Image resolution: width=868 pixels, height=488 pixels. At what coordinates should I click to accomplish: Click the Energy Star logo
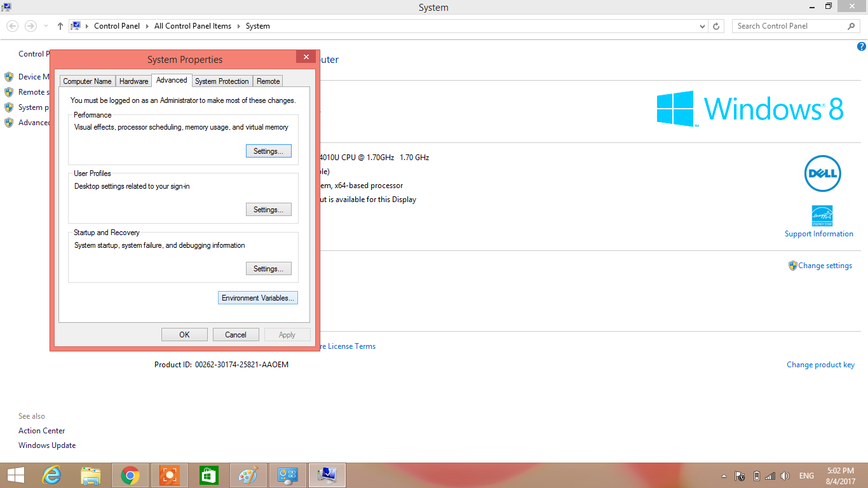[822, 216]
